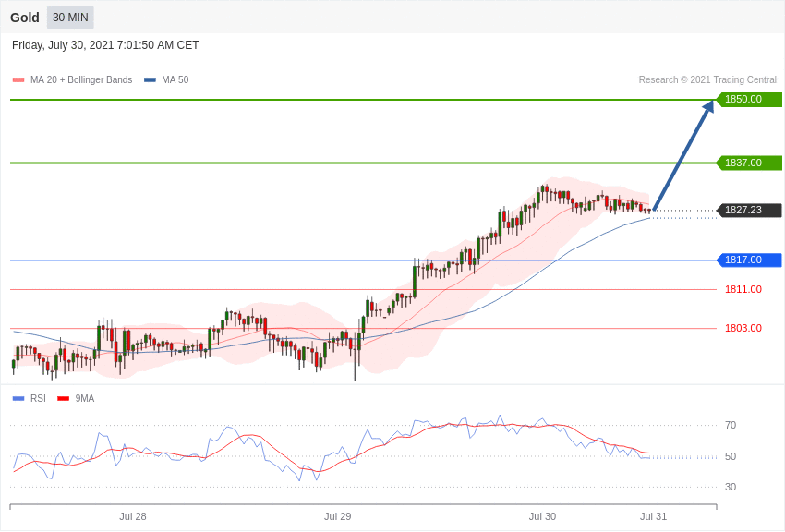Click the 1817.00 blue pivot label
Viewport: 785px width, 532px height.
pos(750,260)
